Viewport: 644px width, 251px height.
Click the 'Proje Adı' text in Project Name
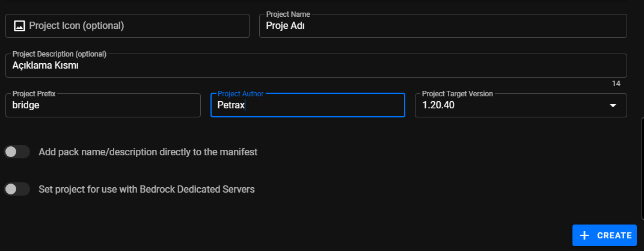[x=281, y=26]
